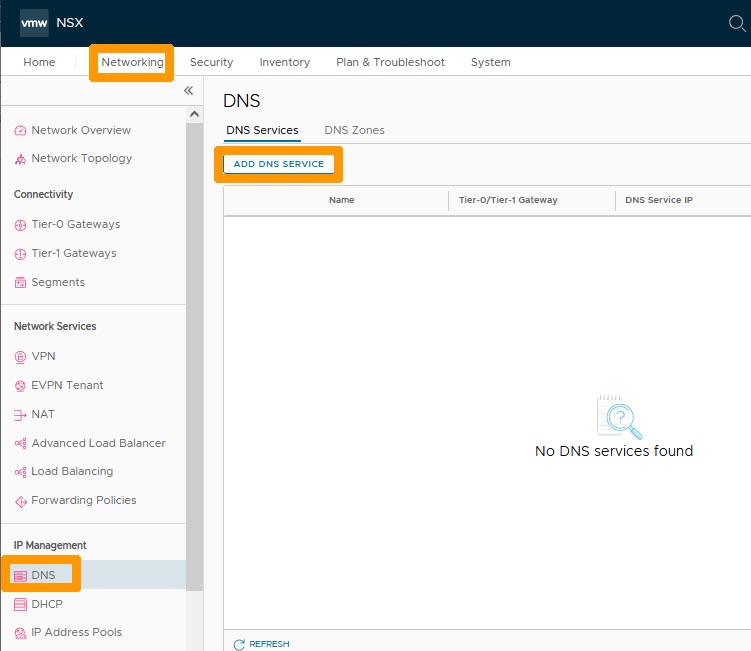Screen dimensions: 751x651
Task: Open Segments from the sidebar
Action: [x=58, y=282]
